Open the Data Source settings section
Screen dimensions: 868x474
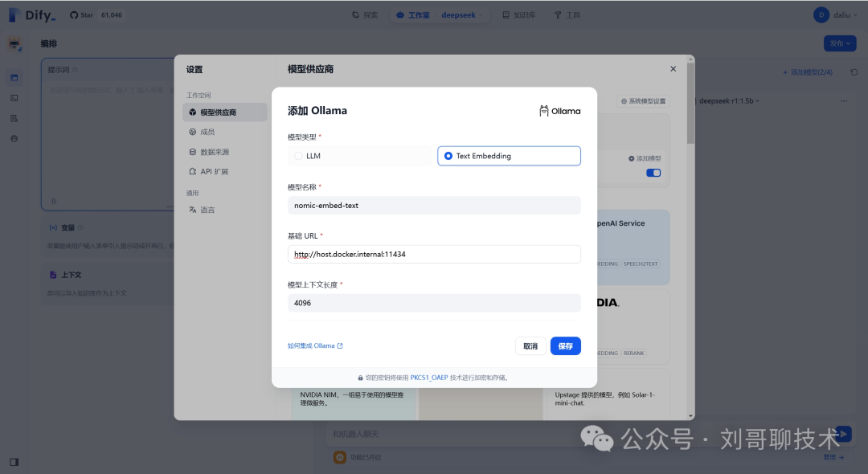click(x=225, y=152)
